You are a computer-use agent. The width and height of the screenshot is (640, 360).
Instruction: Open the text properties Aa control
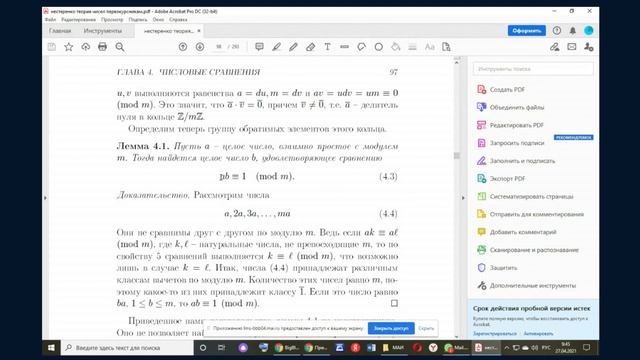[429, 47]
